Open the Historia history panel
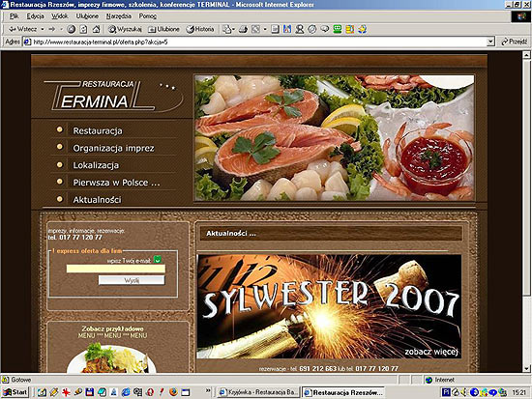The image size is (532, 399). click(x=200, y=29)
